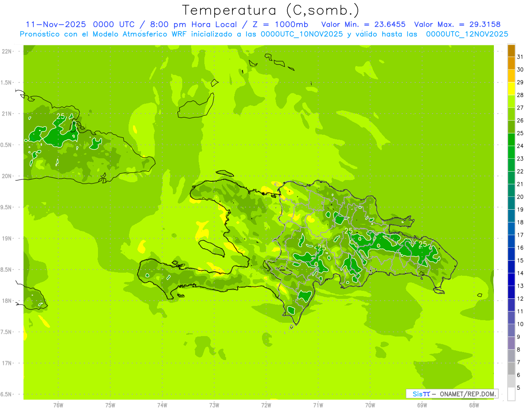Click the legend swatch between 25 and 26
Viewport: 532px width, 411px height.
pyautogui.click(x=511, y=127)
